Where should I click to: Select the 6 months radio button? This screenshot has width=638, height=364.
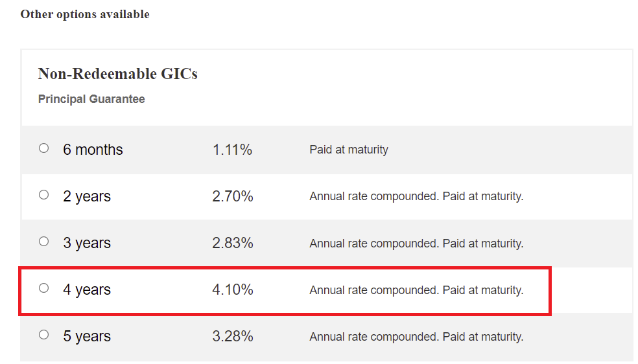tap(43, 148)
